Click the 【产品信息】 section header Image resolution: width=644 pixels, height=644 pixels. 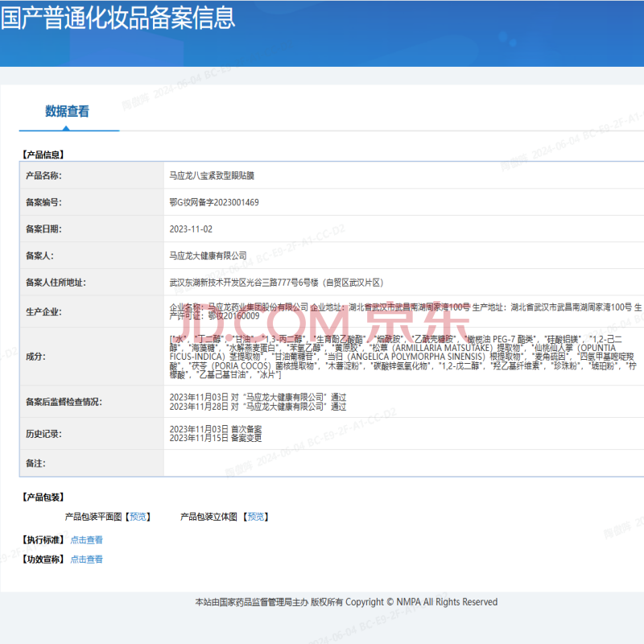[x=42, y=155]
